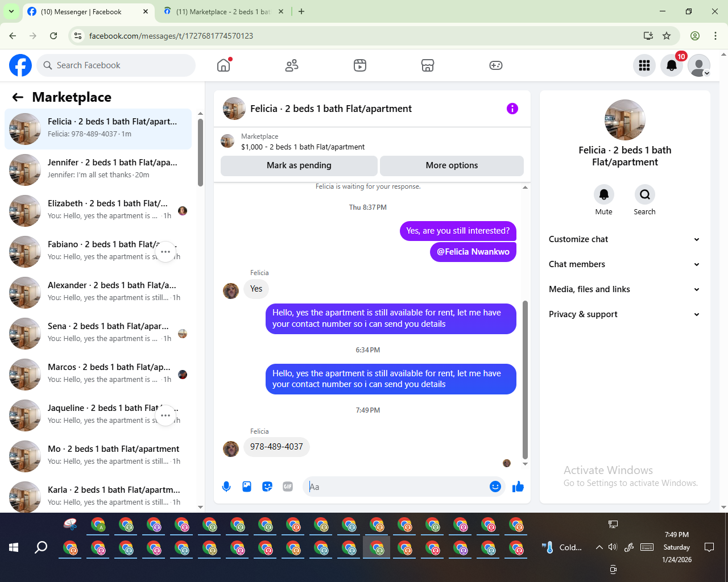This screenshot has height=582, width=728.
Task: Open options menu on Fabiano conversation
Action: [x=166, y=252]
